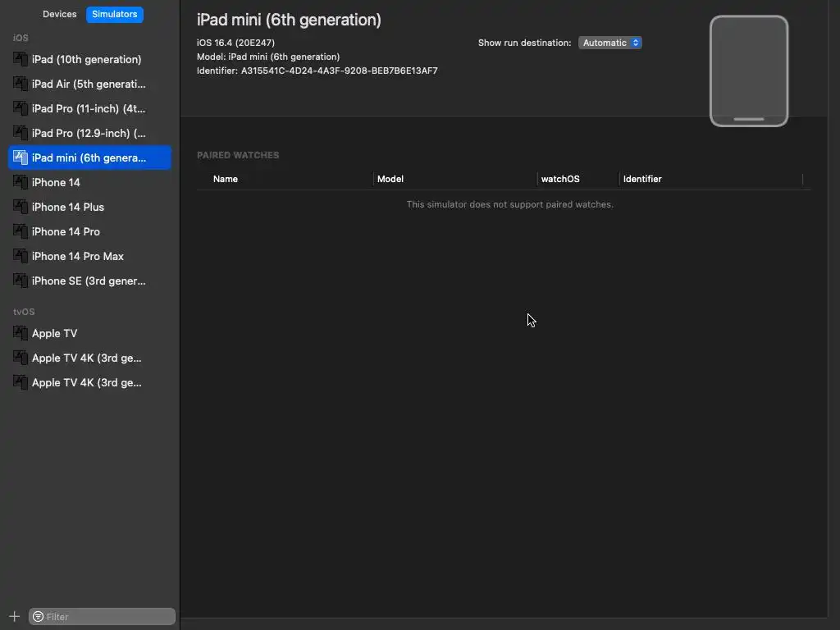The width and height of the screenshot is (840, 630).
Task: Click the PAIRED WATCHES section header
Action: click(x=238, y=155)
